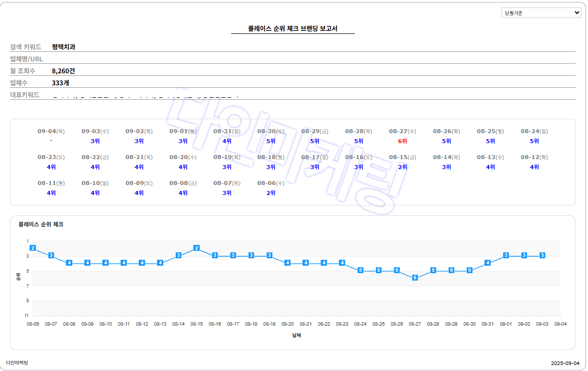The height and width of the screenshot is (371, 588).
Task: Click the 다인마케팅 footer text
Action: tap(17, 363)
